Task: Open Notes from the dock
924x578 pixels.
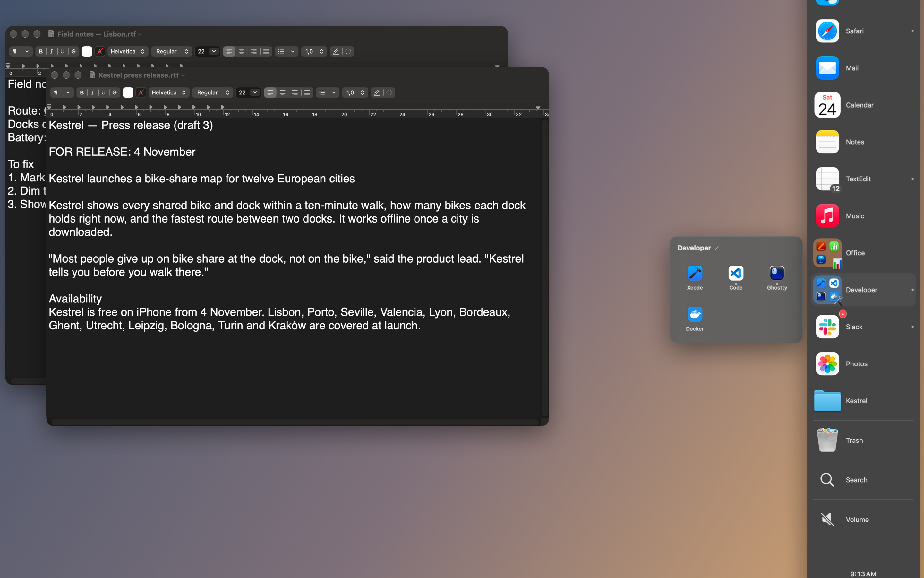Action: tap(863, 142)
